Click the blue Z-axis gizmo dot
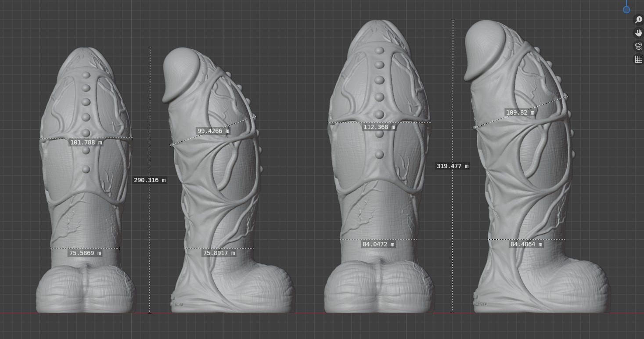Viewport: 644px width, 339px height. click(x=626, y=9)
